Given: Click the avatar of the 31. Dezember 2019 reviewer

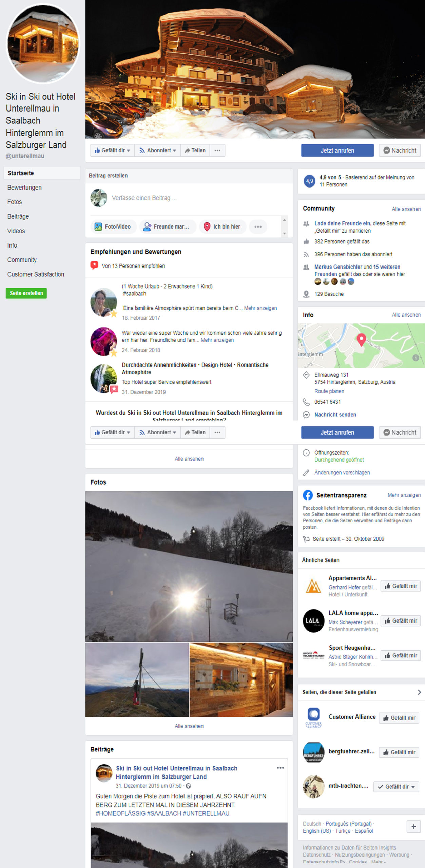Looking at the screenshot, I should pyautogui.click(x=103, y=378).
